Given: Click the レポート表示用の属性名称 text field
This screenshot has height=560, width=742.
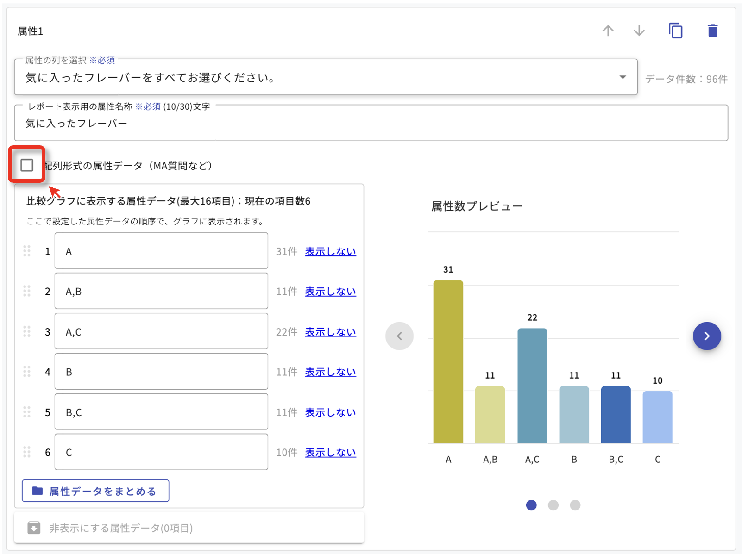Looking at the screenshot, I should coord(371,123).
